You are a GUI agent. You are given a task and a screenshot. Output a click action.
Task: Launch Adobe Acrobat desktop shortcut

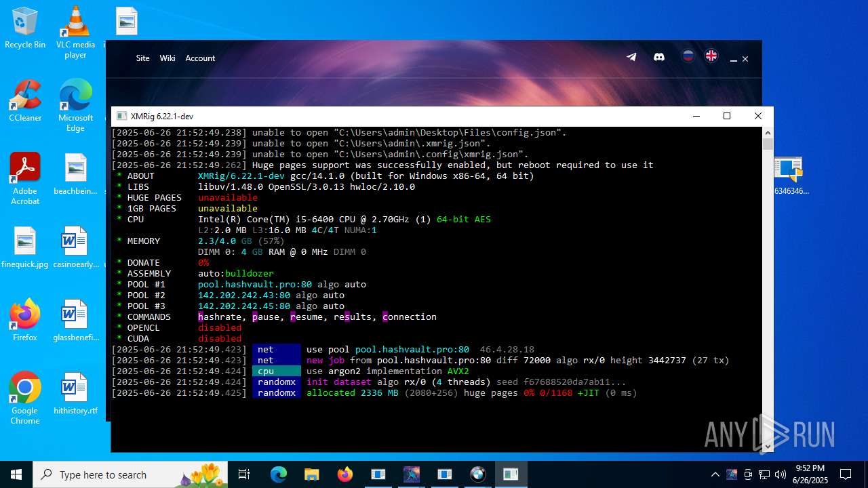[25, 179]
